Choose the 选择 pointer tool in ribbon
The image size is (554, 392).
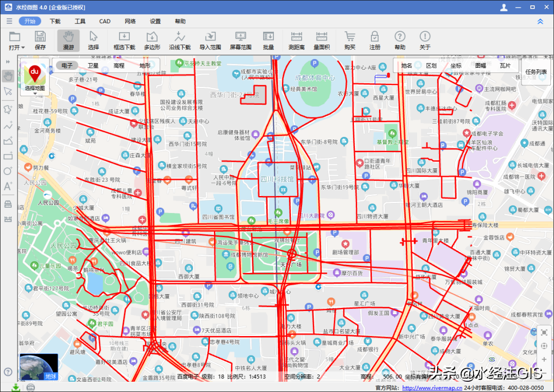[93, 41]
